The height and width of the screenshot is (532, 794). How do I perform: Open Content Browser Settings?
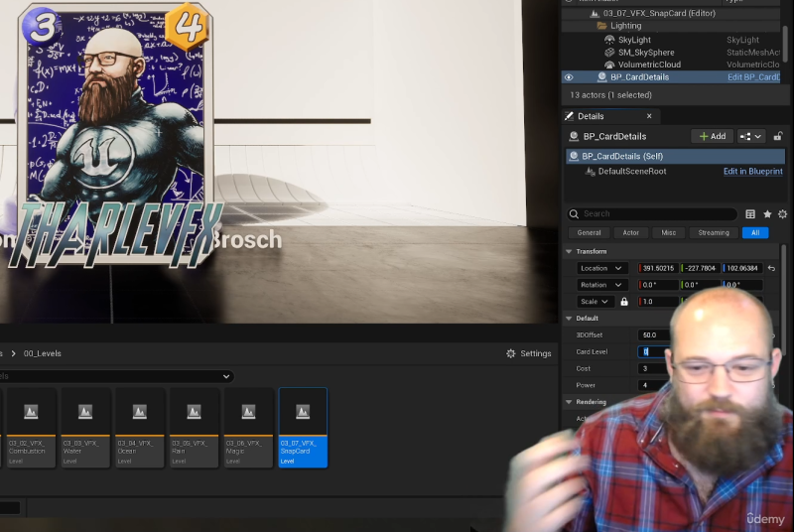tap(529, 353)
